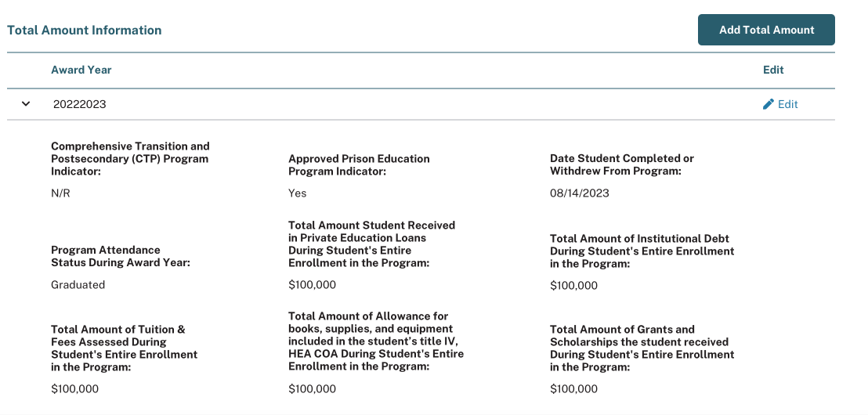Click the Approved Prison Education Program Indicator label
The height and width of the screenshot is (415, 868).
tap(359, 164)
